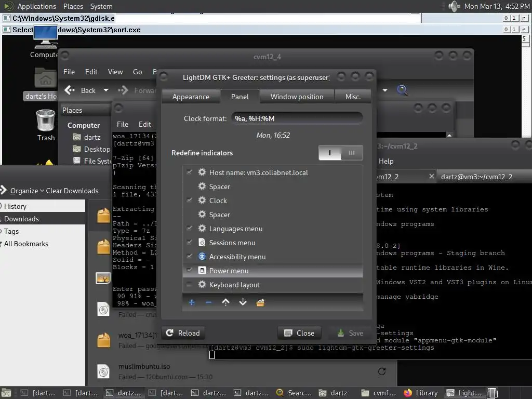Screen dimensions: 532x399
Task: Click the Reload button
Action: pyautogui.click(x=183, y=333)
